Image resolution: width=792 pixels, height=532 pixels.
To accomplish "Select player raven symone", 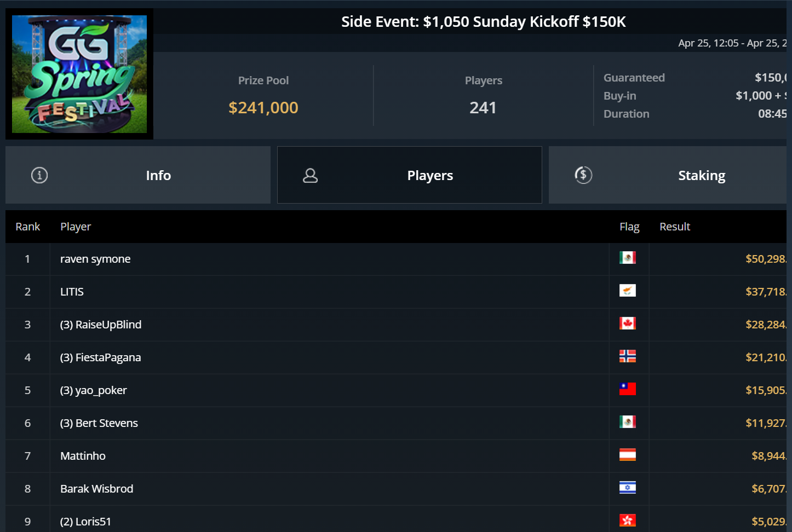I will 95,259.
